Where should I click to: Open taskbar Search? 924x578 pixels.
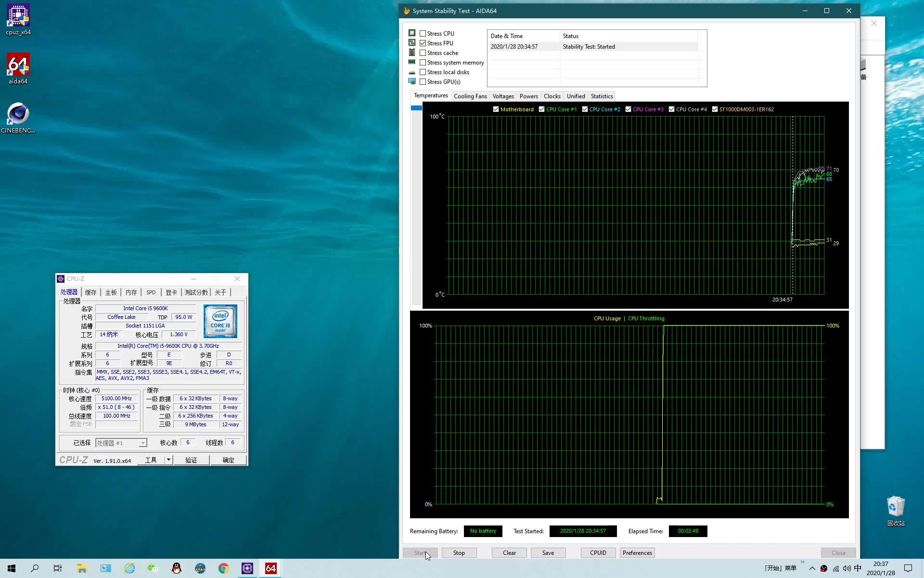pyautogui.click(x=35, y=568)
